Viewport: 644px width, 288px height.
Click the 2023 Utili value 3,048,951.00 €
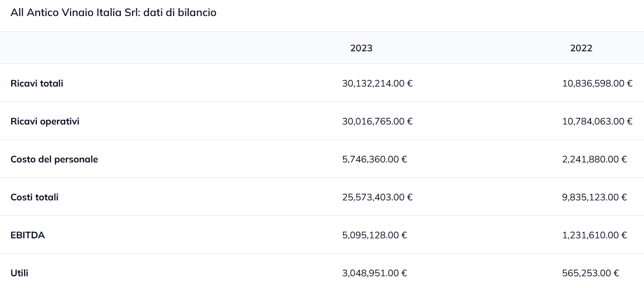pos(375,273)
